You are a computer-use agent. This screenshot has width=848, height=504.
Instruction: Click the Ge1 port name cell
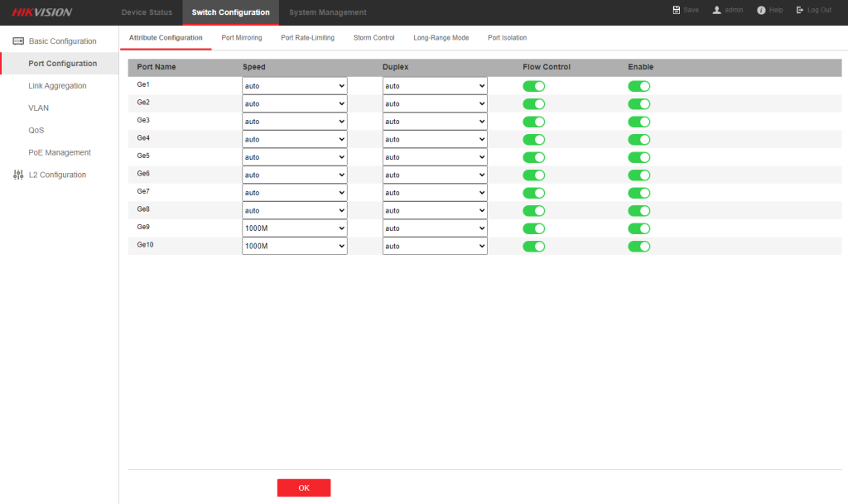[x=143, y=84]
